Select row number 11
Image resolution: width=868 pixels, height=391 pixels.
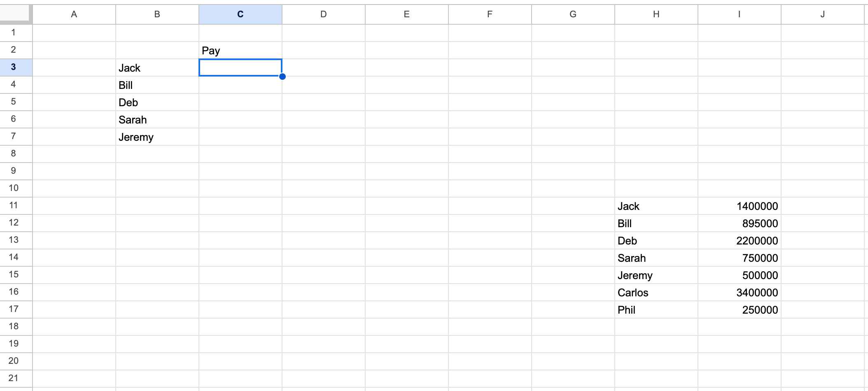click(15, 206)
